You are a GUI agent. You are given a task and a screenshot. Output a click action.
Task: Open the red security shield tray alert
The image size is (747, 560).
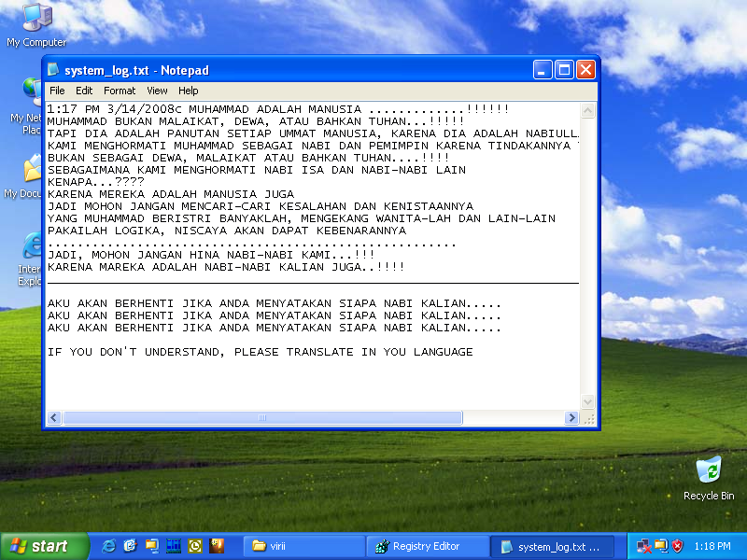click(677, 546)
